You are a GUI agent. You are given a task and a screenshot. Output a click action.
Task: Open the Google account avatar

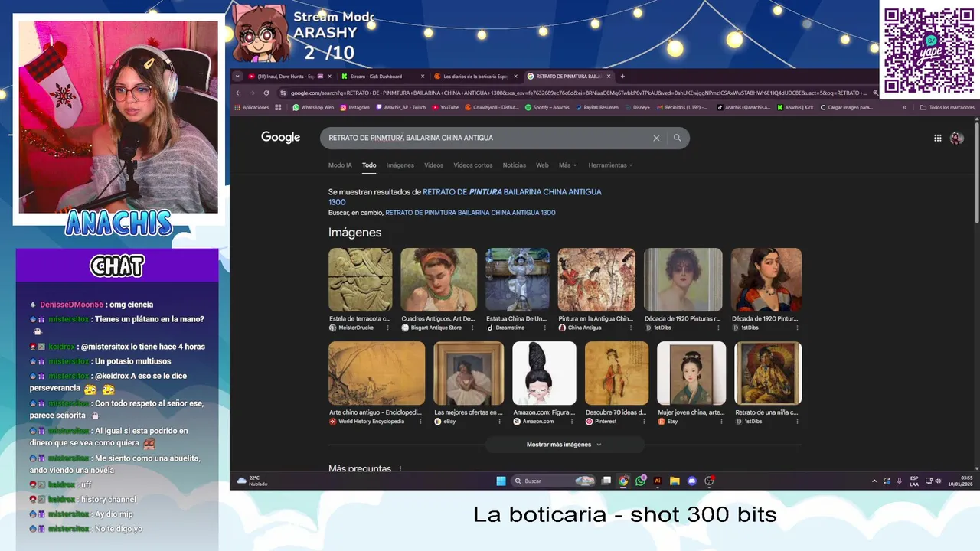(956, 139)
